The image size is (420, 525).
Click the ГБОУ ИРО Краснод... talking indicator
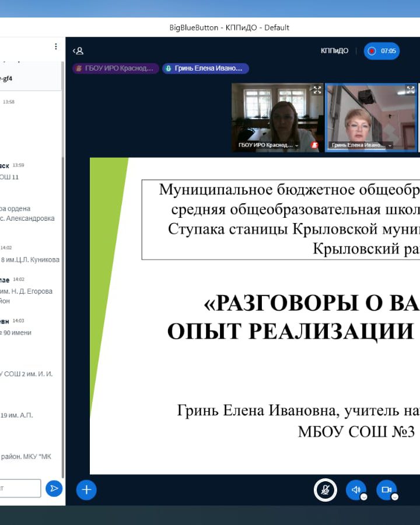pos(116,68)
